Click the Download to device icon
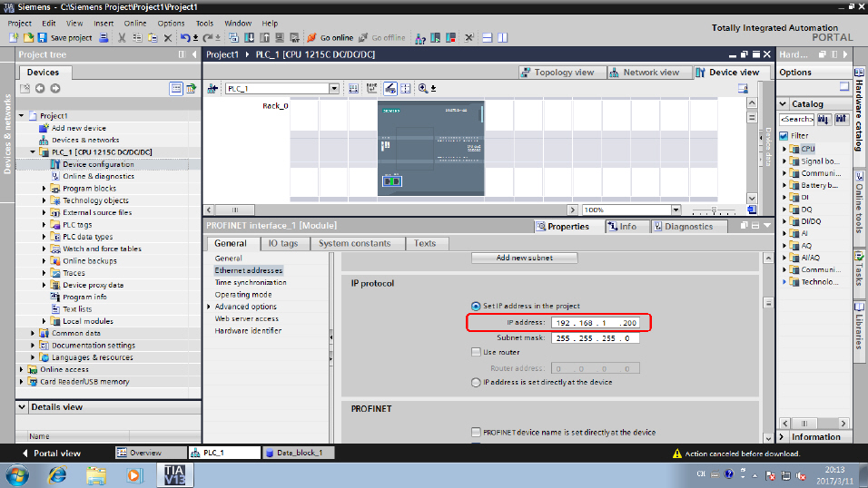This screenshot has height=488, width=868. [x=249, y=37]
